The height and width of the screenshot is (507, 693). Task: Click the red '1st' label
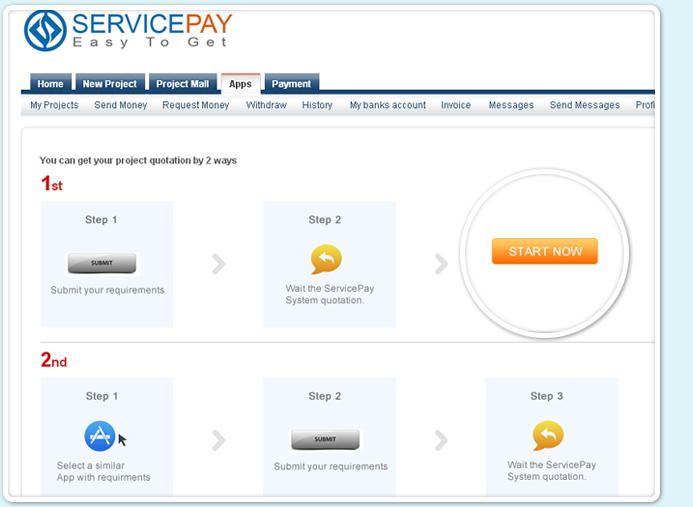(x=52, y=183)
